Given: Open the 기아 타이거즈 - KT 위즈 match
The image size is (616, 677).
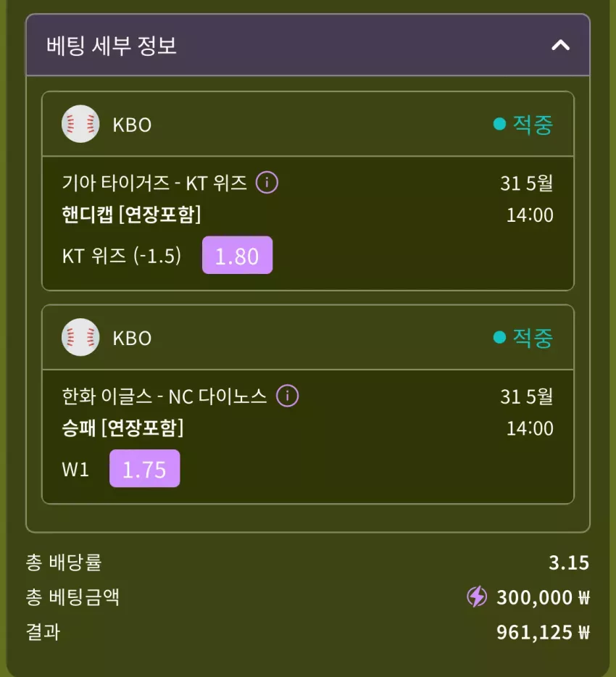Looking at the screenshot, I should coord(154,183).
